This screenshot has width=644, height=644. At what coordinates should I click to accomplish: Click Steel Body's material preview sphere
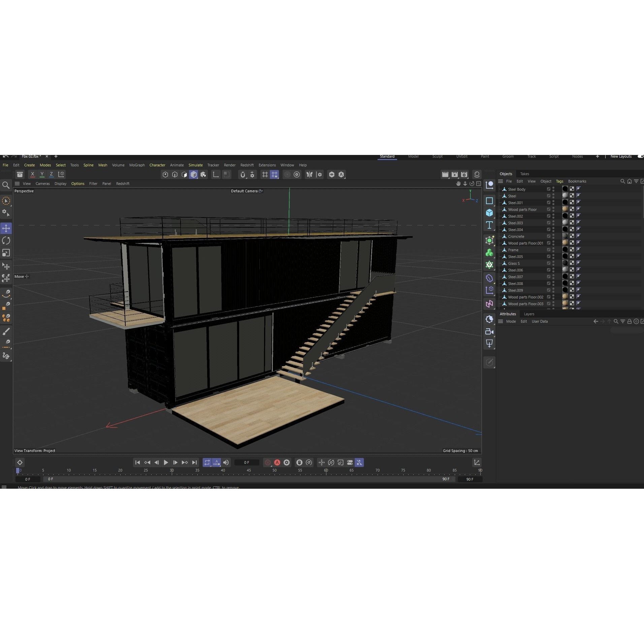pos(565,189)
